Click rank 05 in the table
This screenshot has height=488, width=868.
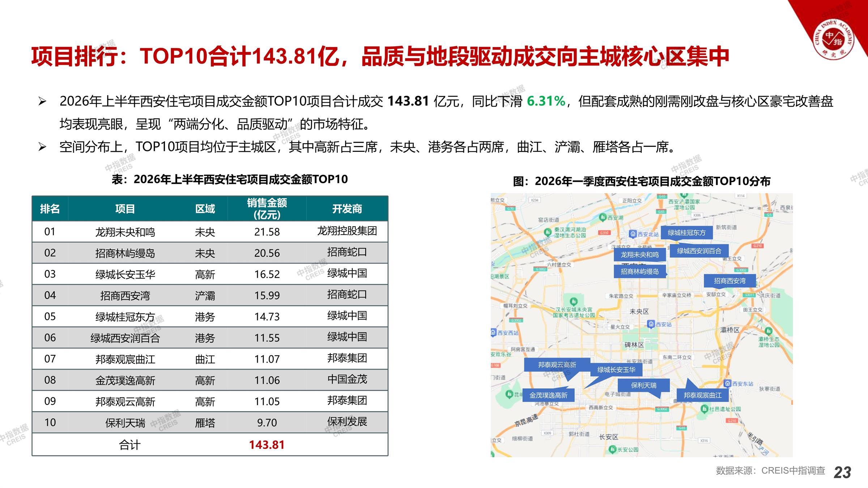50,317
